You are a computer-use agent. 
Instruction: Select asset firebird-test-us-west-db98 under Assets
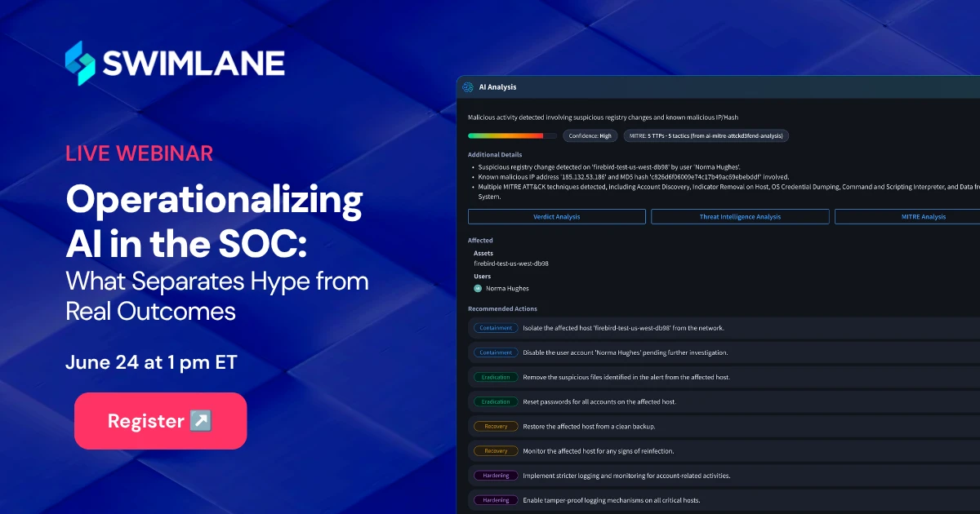click(511, 264)
